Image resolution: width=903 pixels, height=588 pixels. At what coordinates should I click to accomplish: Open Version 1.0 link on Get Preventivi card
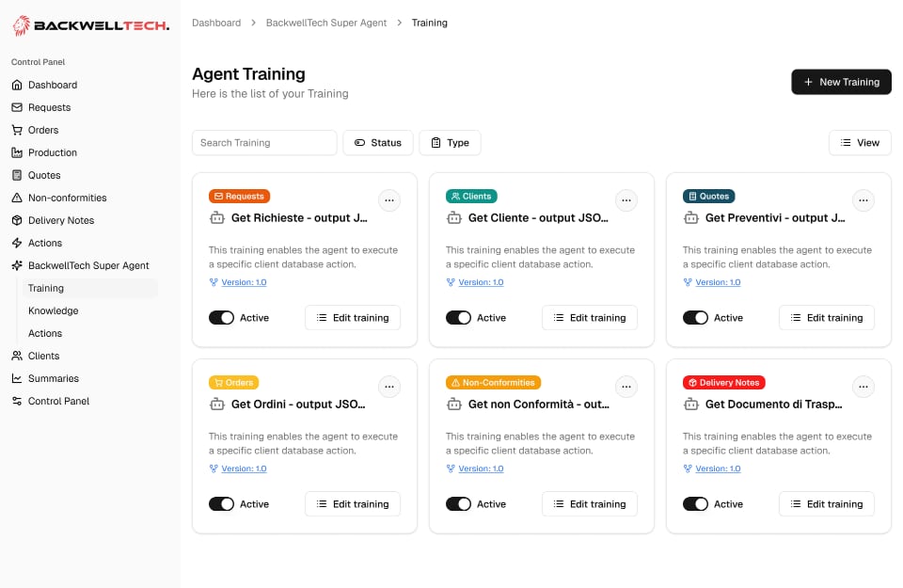point(718,282)
